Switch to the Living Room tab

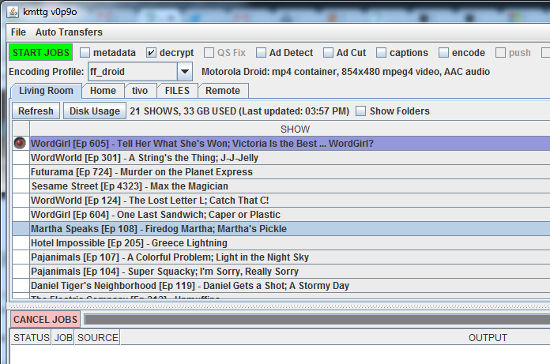click(46, 91)
